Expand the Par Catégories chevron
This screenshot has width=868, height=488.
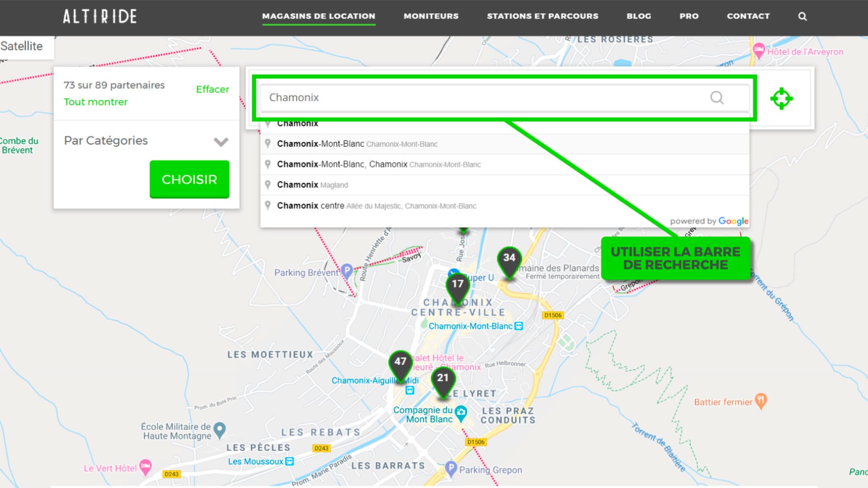[221, 142]
